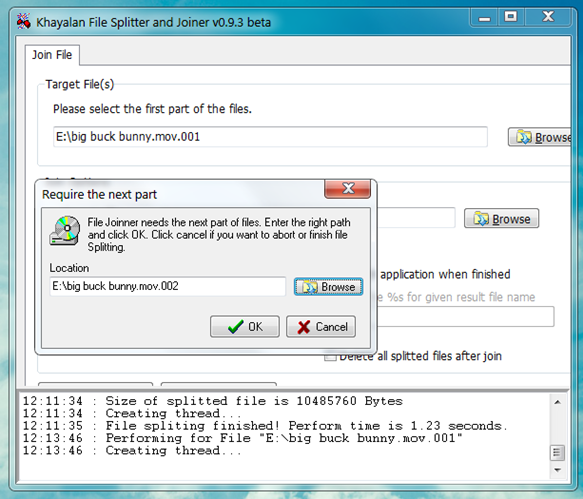This screenshot has height=499, width=583.
Task: Click the log scrollbar up arrow
Action: pos(557,402)
